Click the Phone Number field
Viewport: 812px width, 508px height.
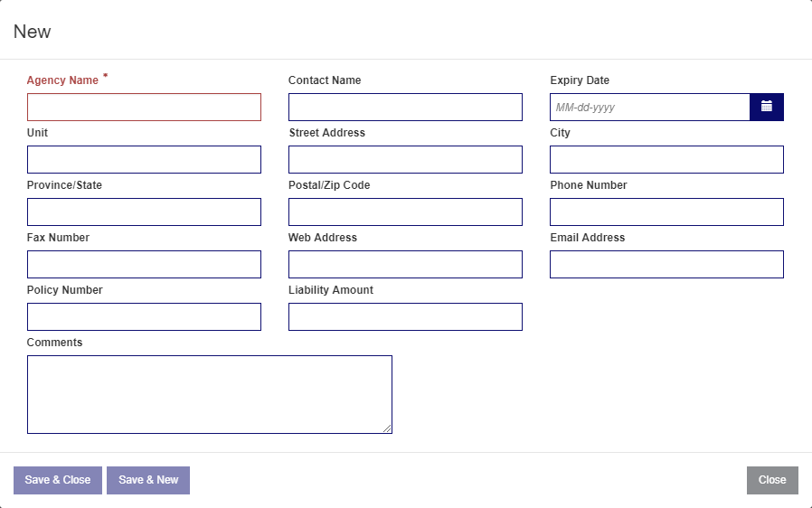click(667, 212)
